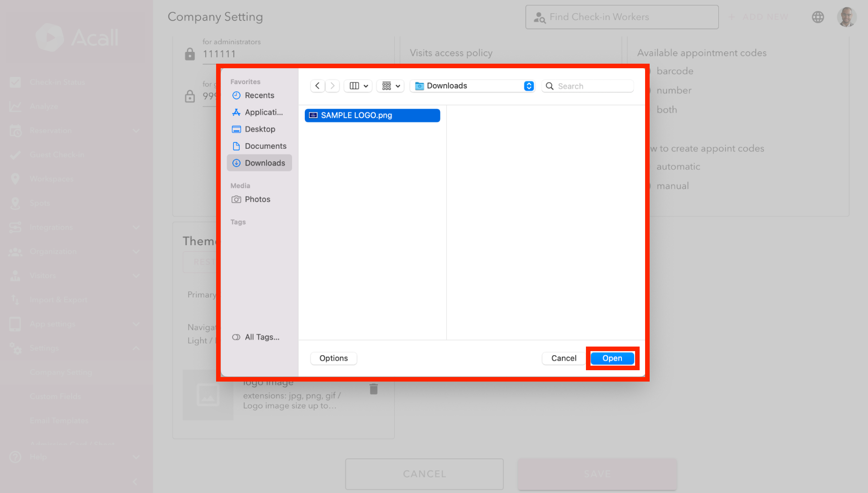Open Recents in Favorites sidebar
Screen dimensions: 868x493
click(259, 96)
